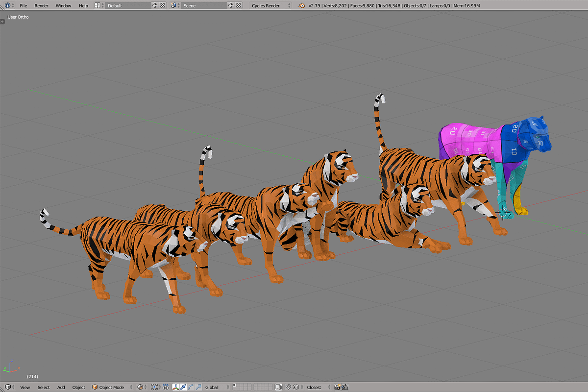Enable the translate manipulator arrow

pyautogui.click(x=183, y=387)
